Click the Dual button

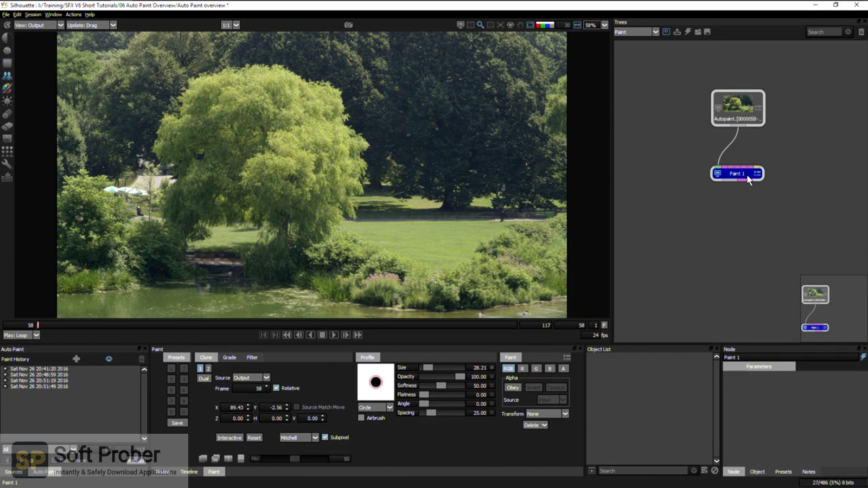[x=203, y=378]
